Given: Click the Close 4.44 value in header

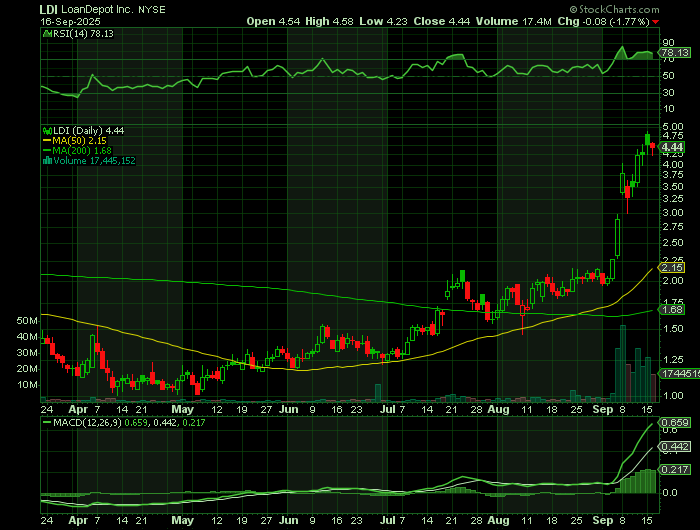Looking at the screenshot, I should 442,21.
